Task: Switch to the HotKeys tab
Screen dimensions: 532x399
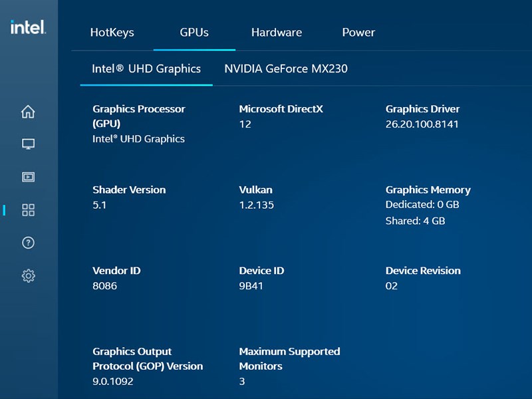Action: coord(112,32)
